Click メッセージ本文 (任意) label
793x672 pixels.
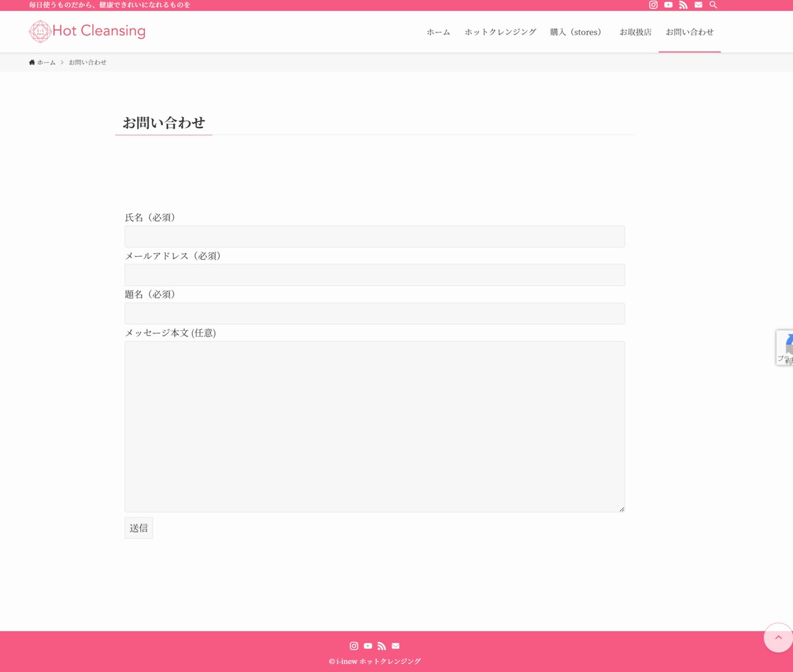click(x=170, y=333)
